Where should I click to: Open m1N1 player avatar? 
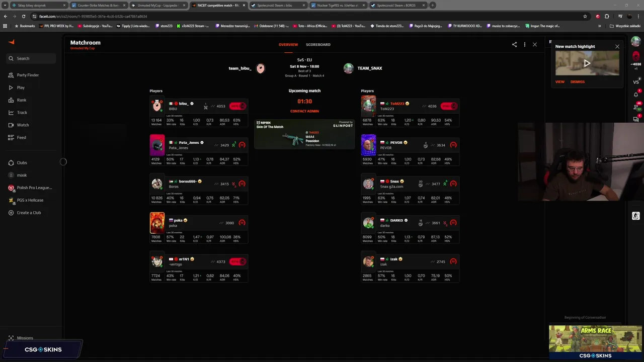point(157,261)
